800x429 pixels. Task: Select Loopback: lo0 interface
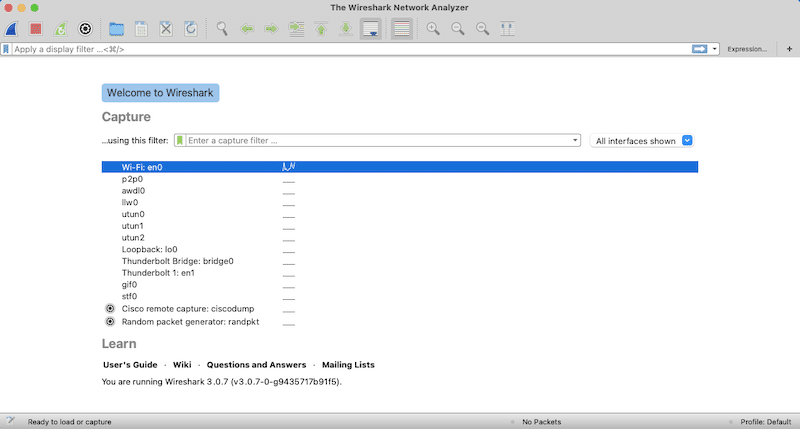click(399, 249)
